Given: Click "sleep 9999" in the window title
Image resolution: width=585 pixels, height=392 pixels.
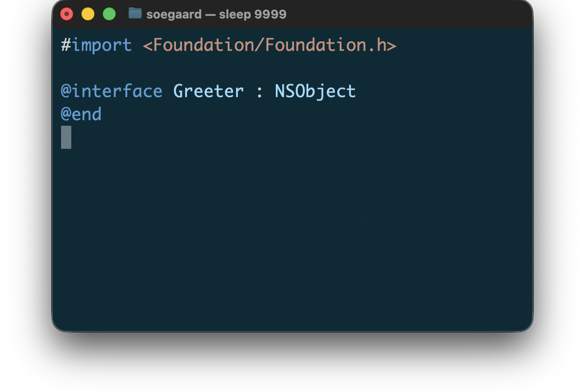Looking at the screenshot, I should [x=253, y=14].
